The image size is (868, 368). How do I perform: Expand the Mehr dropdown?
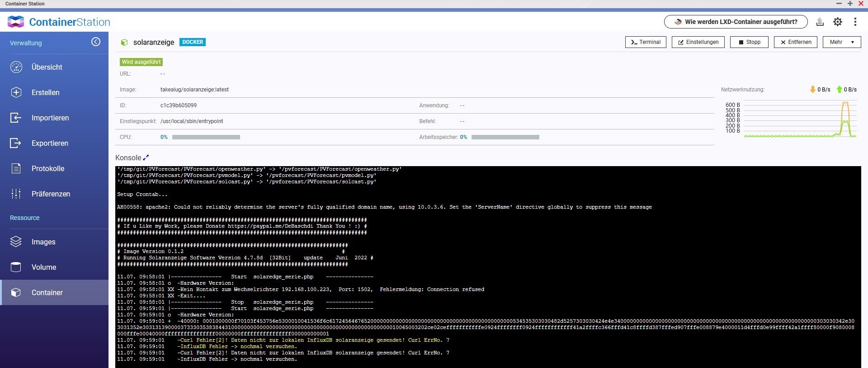point(841,42)
